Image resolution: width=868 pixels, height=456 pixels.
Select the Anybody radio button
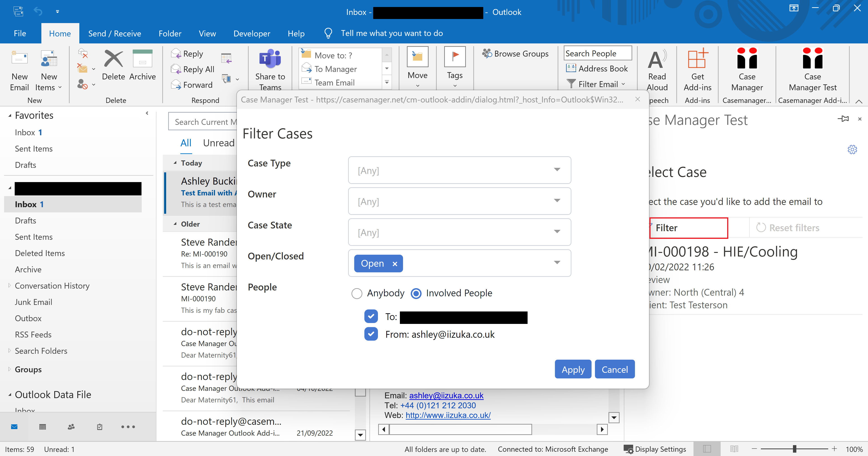356,293
